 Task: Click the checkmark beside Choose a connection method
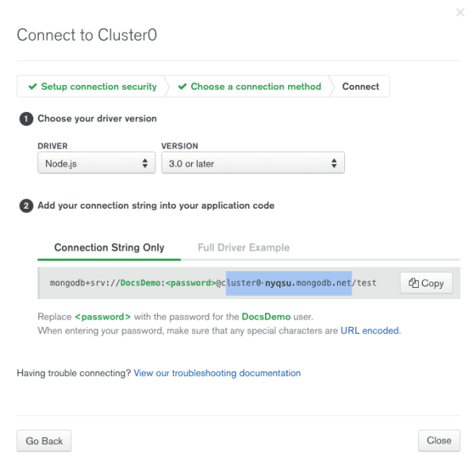(182, 86)
